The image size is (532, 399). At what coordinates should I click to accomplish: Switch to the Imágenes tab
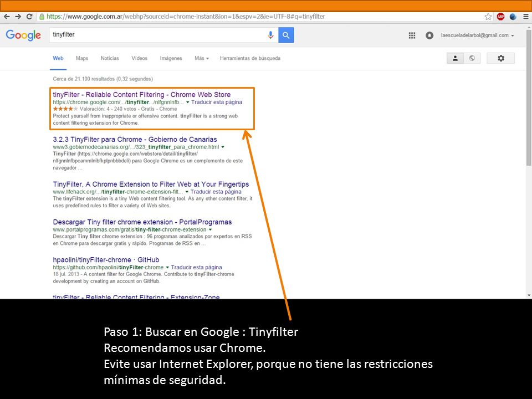[171, 58]
